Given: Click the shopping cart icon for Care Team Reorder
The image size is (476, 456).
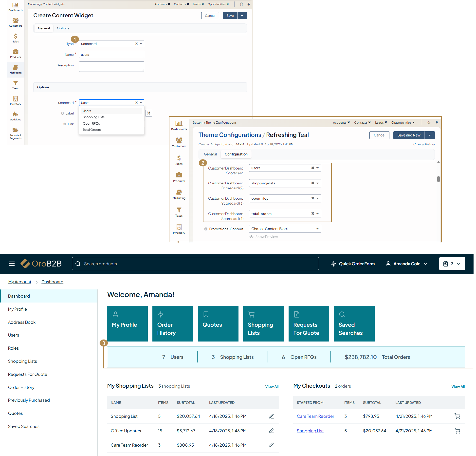Looking at the screenshot, I should [457, 416].
